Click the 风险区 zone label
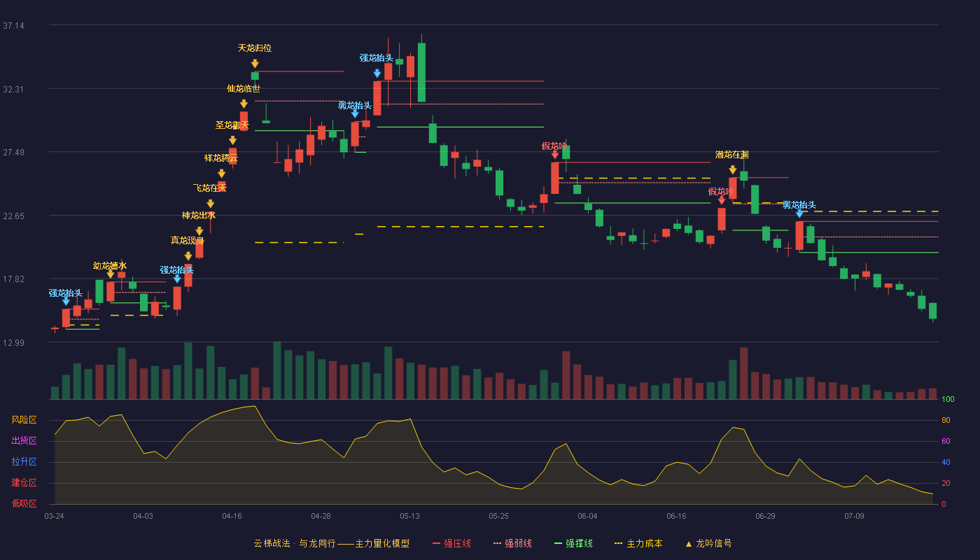 [x=24, y=420]
